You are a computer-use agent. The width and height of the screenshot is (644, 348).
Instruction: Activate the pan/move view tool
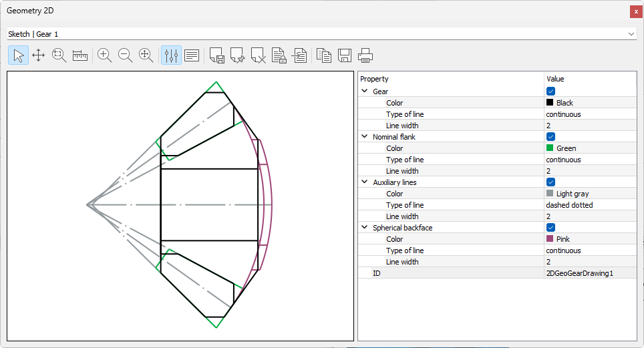click(38, 55)
